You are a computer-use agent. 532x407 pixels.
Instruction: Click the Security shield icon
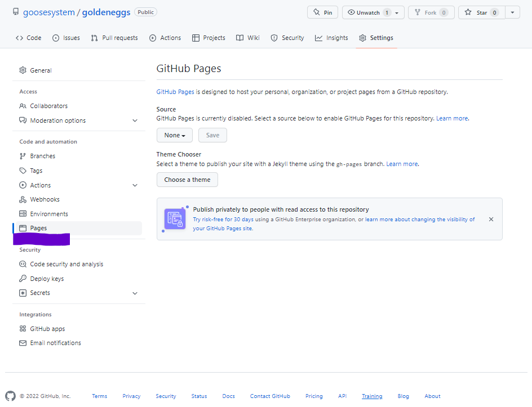[274, 38]
